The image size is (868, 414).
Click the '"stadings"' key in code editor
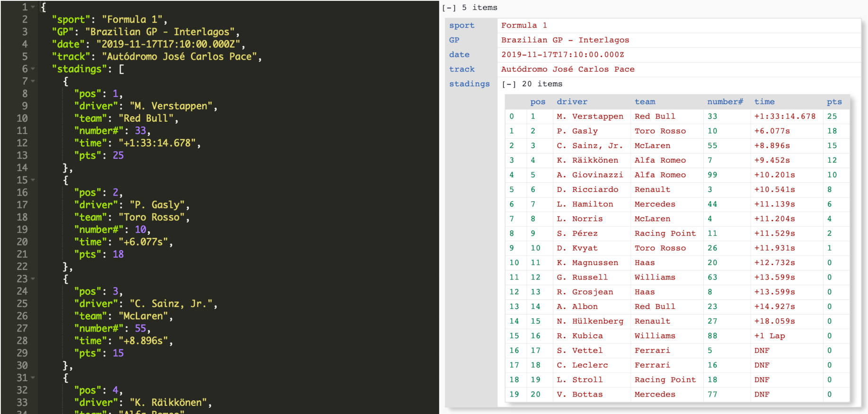(80, 69)
